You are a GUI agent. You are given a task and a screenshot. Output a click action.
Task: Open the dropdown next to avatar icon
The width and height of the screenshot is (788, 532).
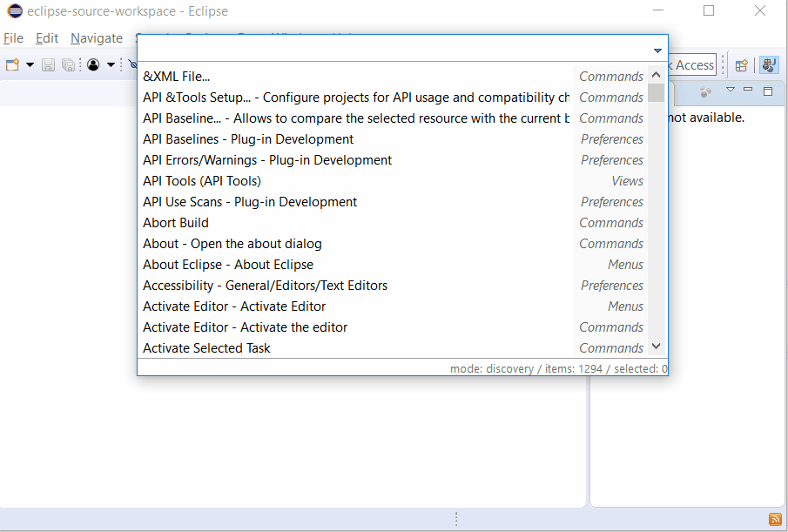tap(111, 64)
